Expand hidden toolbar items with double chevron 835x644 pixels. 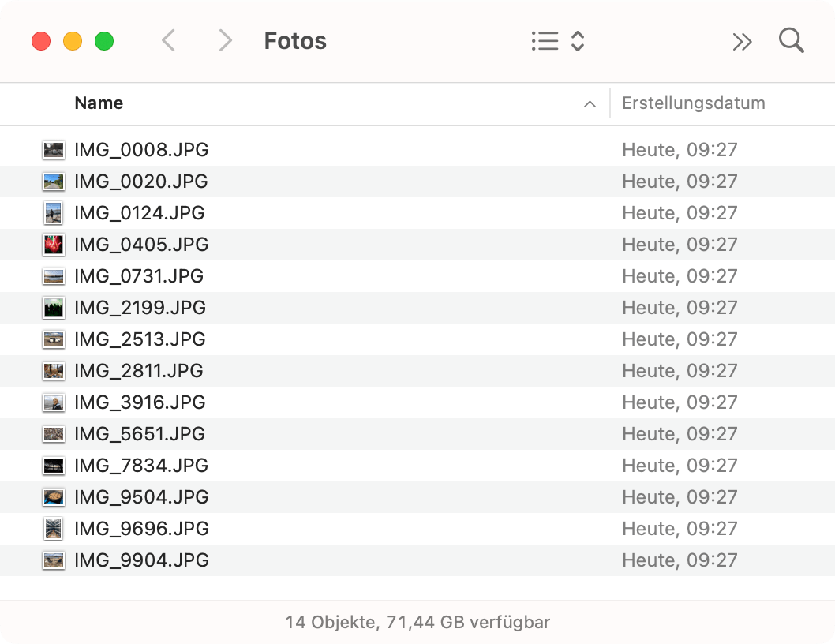(x=742, y=42)
